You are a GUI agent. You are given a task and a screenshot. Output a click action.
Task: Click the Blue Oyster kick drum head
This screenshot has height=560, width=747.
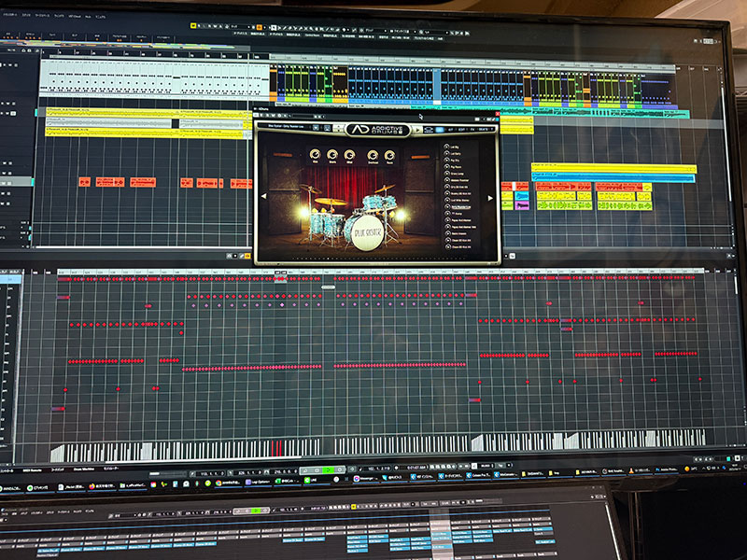tap(368, 233)
